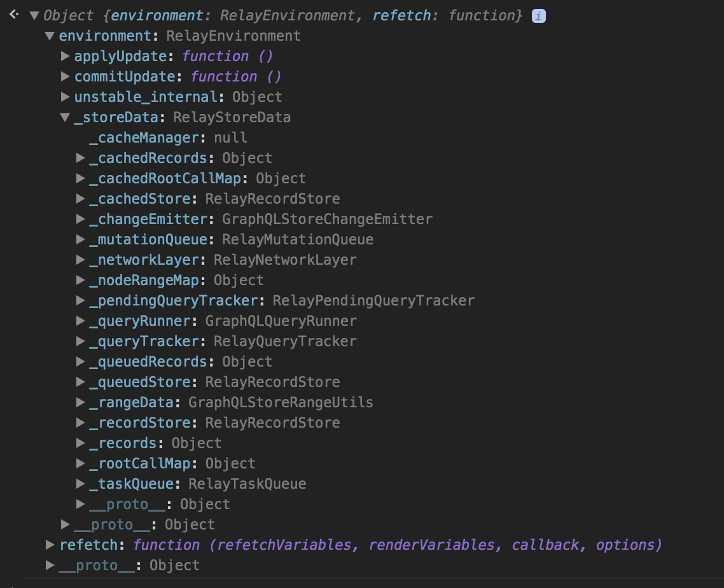The height and width of the screenshot is (588, 724).
Task: Expand the _queryTracker node arrow
Action: [80, 341]
